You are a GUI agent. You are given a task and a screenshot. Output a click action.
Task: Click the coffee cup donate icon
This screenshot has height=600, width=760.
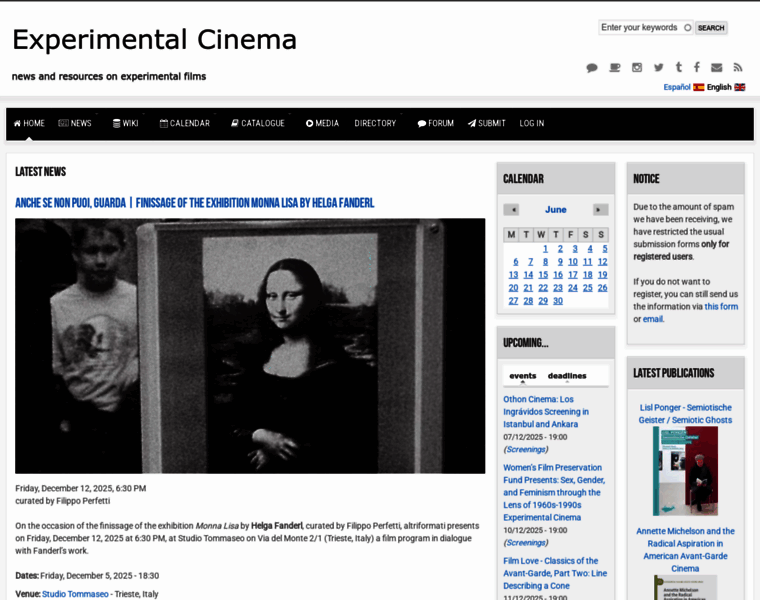pos(615,68)
